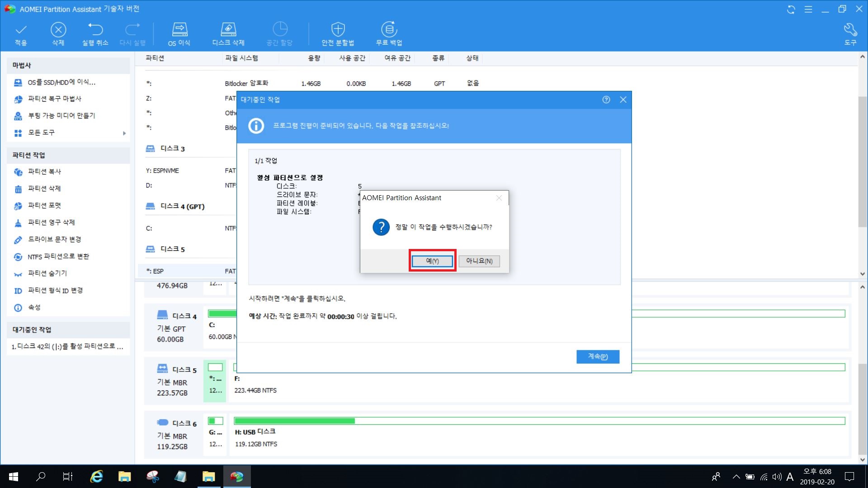Viewport: 868px width, 488px height.
Task: Open 파티션 복구 마법사 wizard
Action: point(54,99)
